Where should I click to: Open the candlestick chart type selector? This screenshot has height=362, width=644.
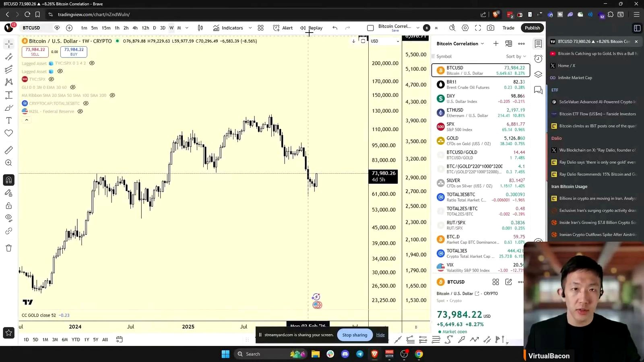[x=200, y=28]
